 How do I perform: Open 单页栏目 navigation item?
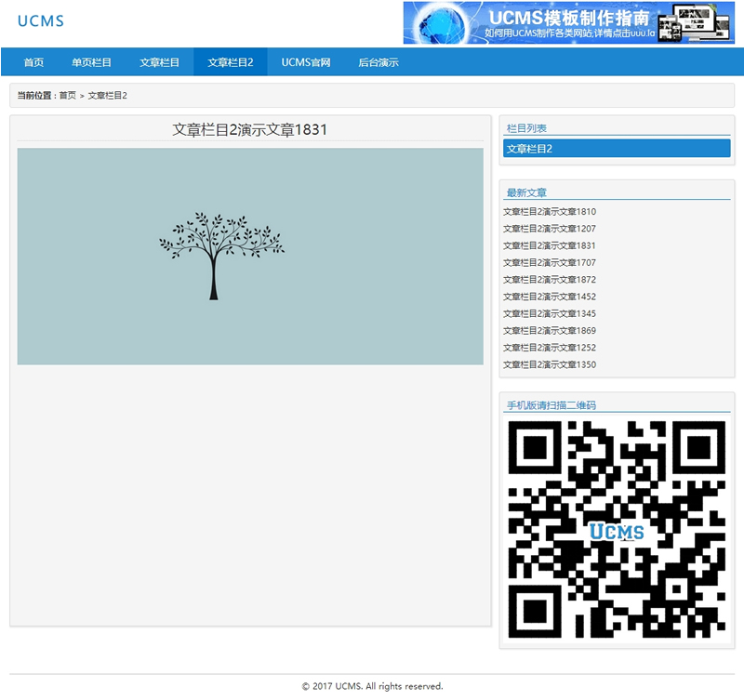[x=92, y=62]
